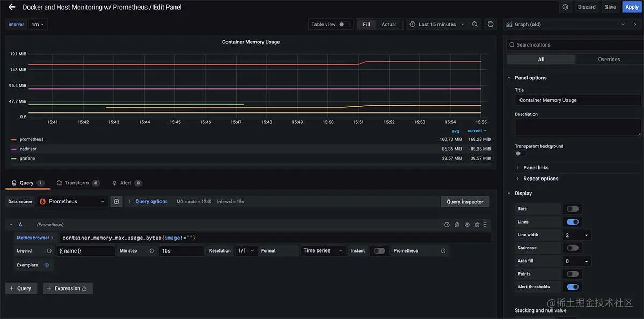Add a new Expression
This screenshot has width=644, height=319.
68,288
